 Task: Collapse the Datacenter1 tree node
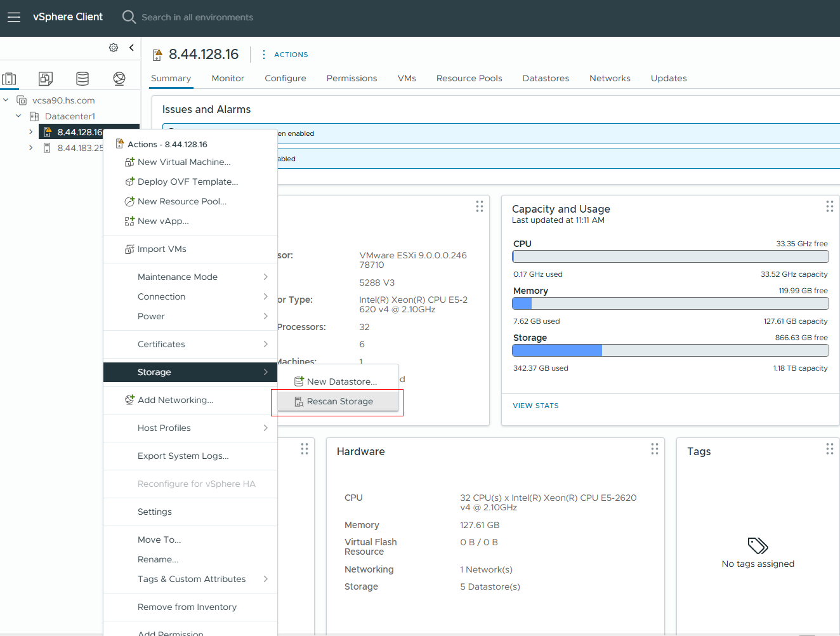click(18, 116)
